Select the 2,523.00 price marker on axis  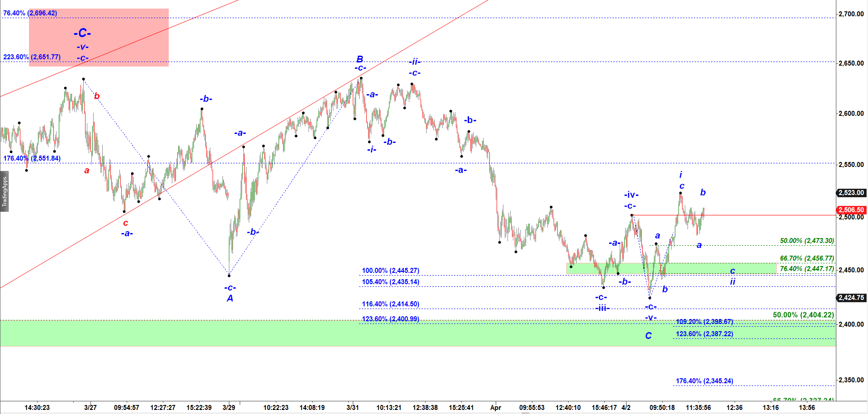point(851,193)
